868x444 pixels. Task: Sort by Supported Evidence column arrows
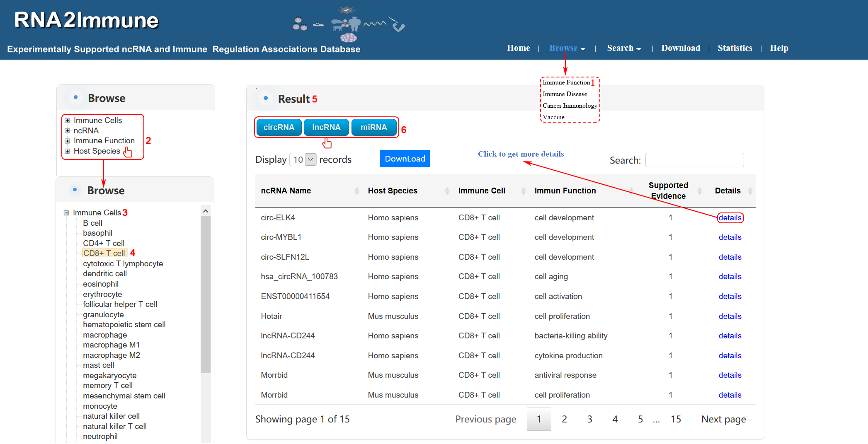point(699,191)
